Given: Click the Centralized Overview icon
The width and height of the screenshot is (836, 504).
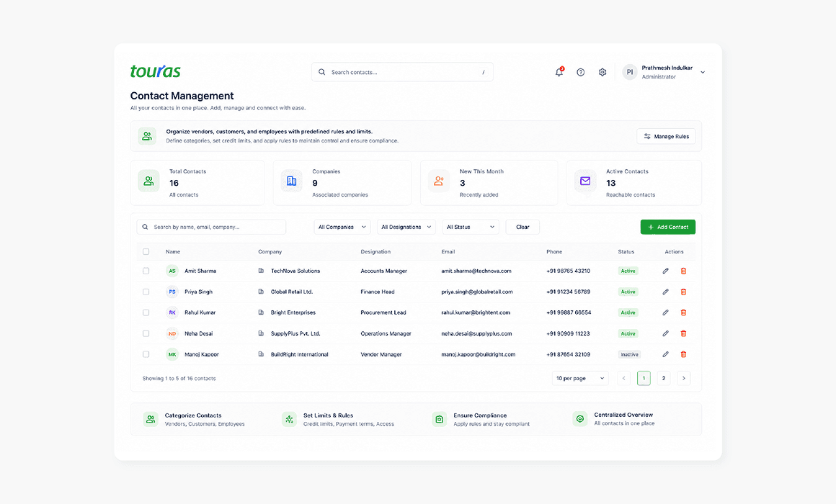Looking at the screenshot, I should [x=580, y=419].
